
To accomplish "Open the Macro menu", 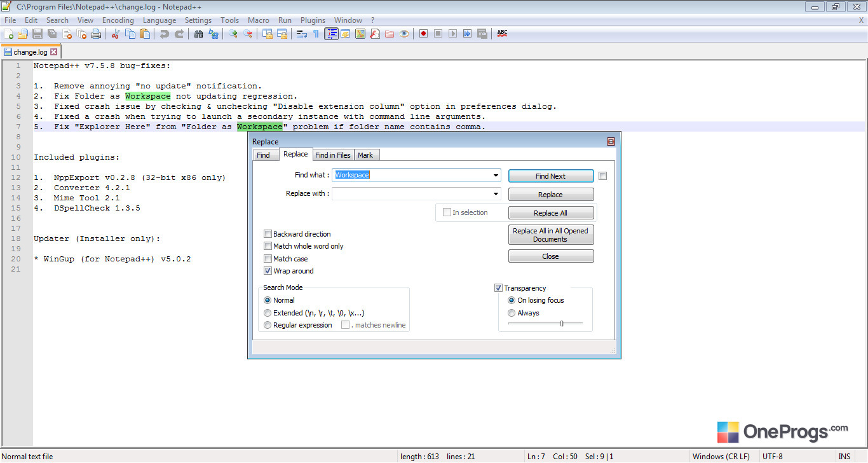I will click(x=259, y=20).
